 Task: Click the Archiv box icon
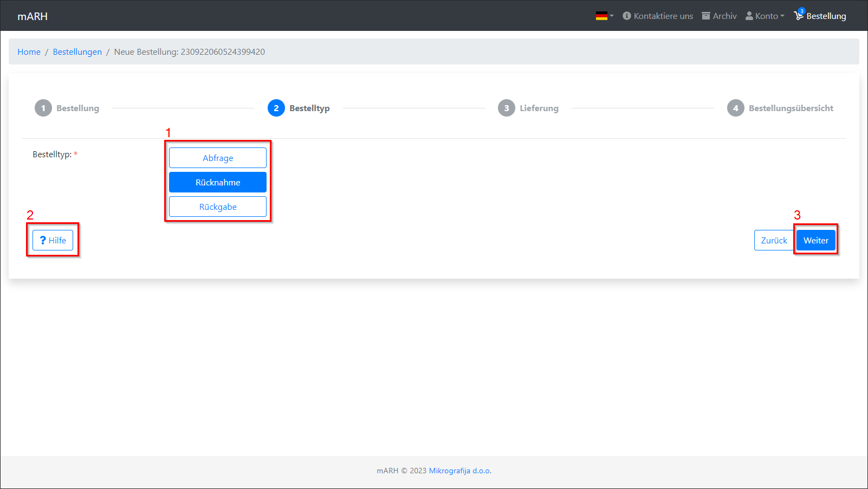click(706, 16)
